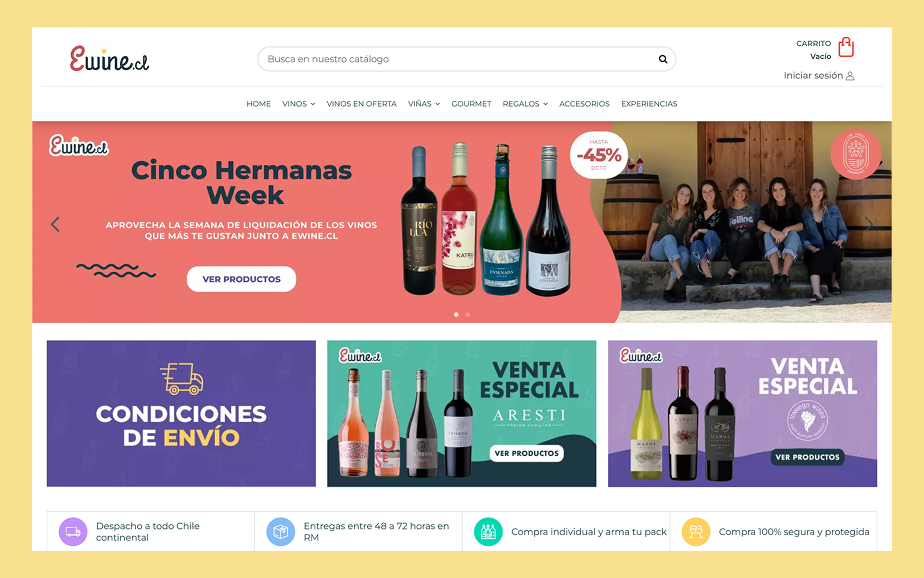
Task: Click the purple delivery truck icon
Action: pos(73,532)
